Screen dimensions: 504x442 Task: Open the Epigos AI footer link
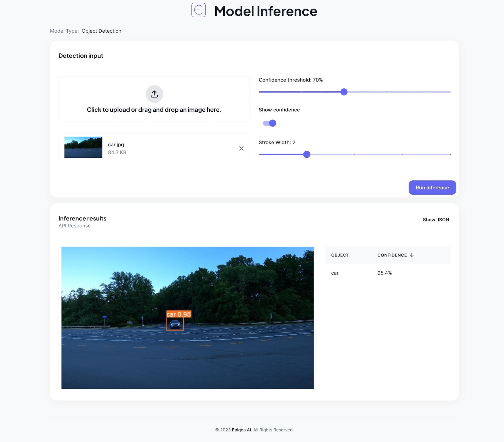[241, 430]
